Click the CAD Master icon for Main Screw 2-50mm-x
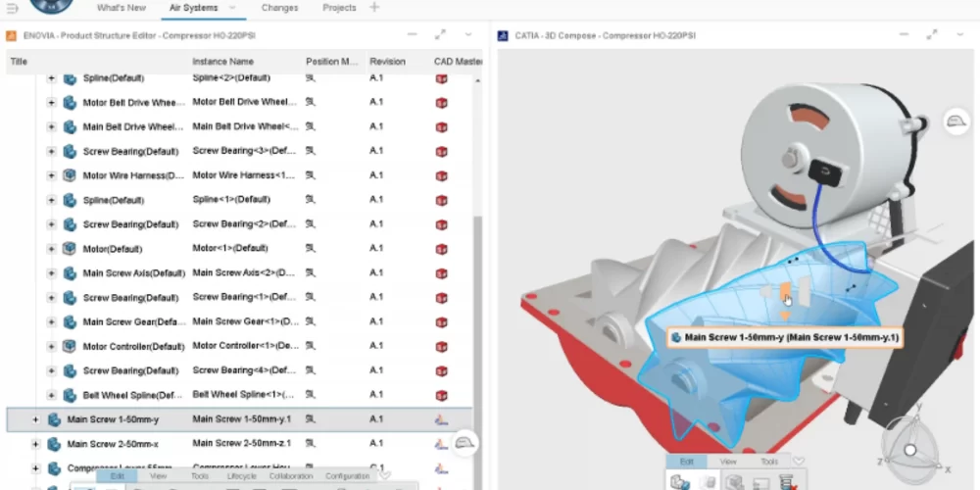Viewport: 980px width, 490px height. pyautogui.click(x=441, y=444)
